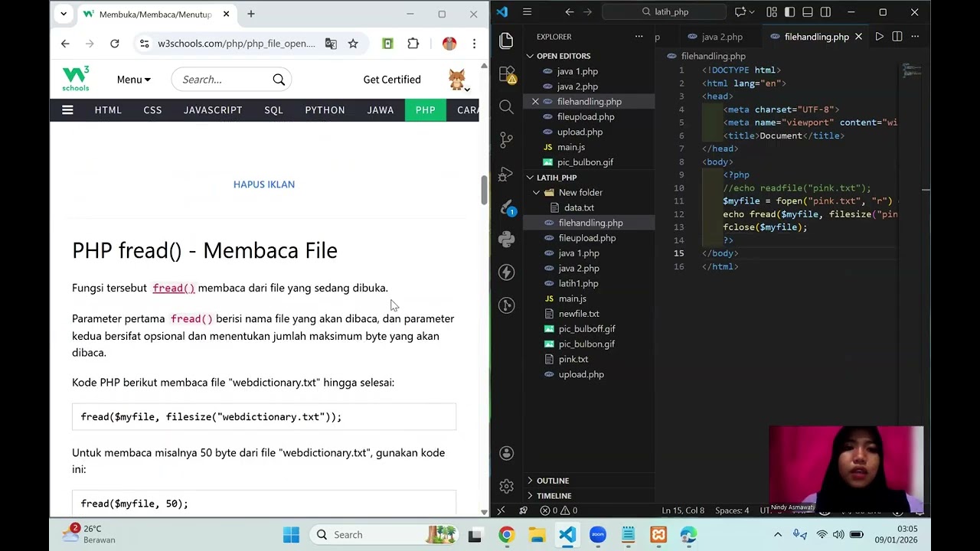Open the Chrome extensions puzzle icon
Image resolution: width=980 pixels, height=551 pixels.
click(413, 44)
